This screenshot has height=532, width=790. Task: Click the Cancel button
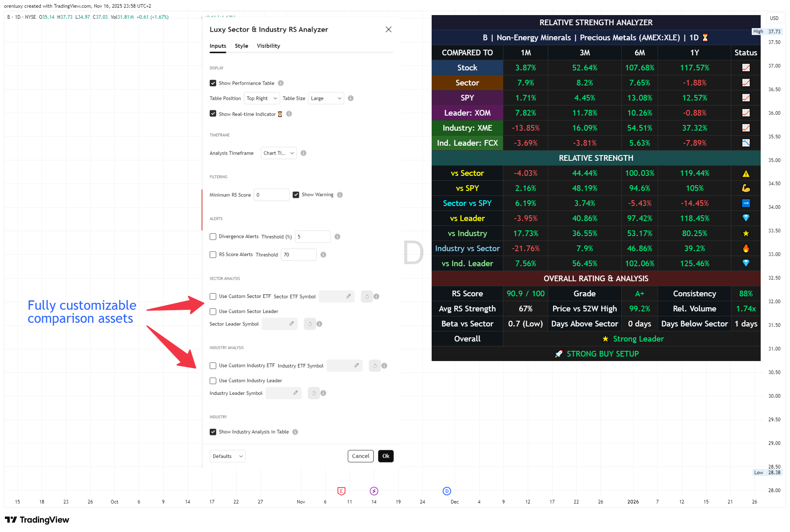pos(361,456)
